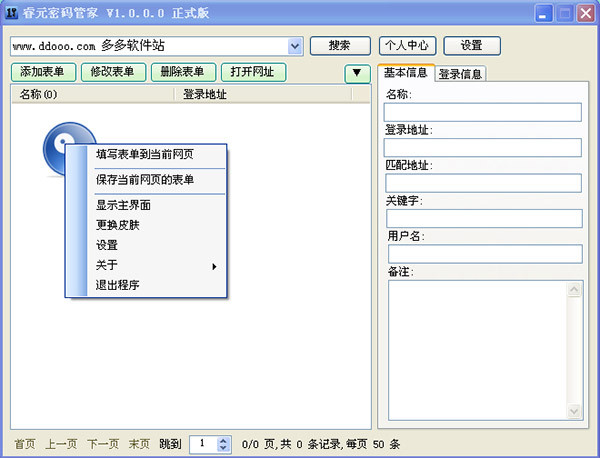Focus the 登录地址 input field
This screenshot has width=600, height=458.
[483, 148]
